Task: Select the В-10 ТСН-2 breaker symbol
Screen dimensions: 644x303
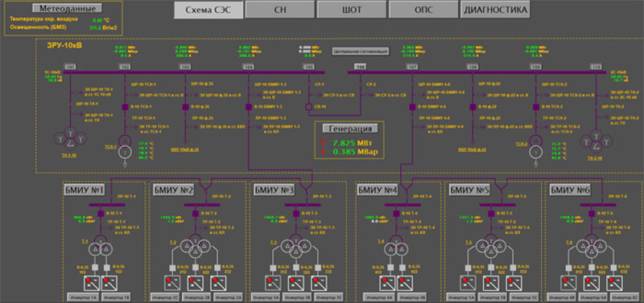Action: (x=535, y=107)
